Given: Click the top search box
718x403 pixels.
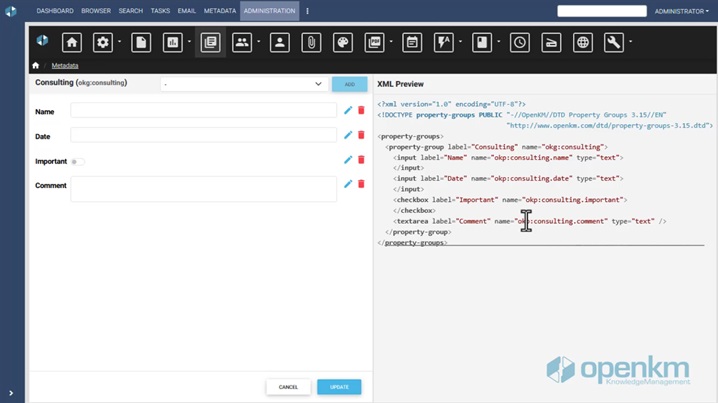Looking at the screenshot, I should pos(602,11).
